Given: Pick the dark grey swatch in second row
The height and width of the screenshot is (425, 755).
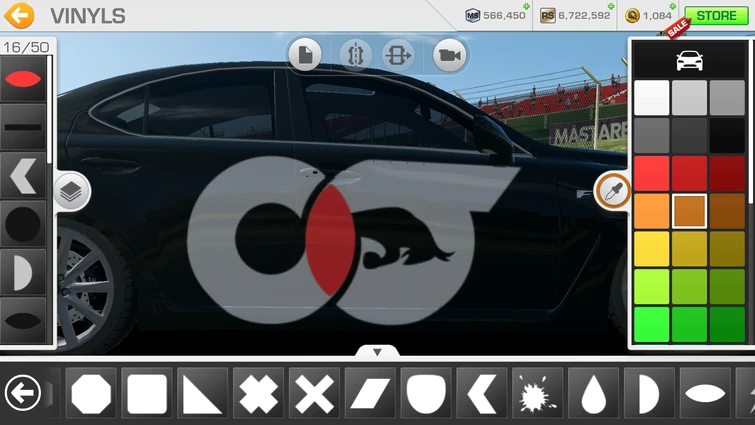Looking at the screenshot, I should click(x=651, y=135).
